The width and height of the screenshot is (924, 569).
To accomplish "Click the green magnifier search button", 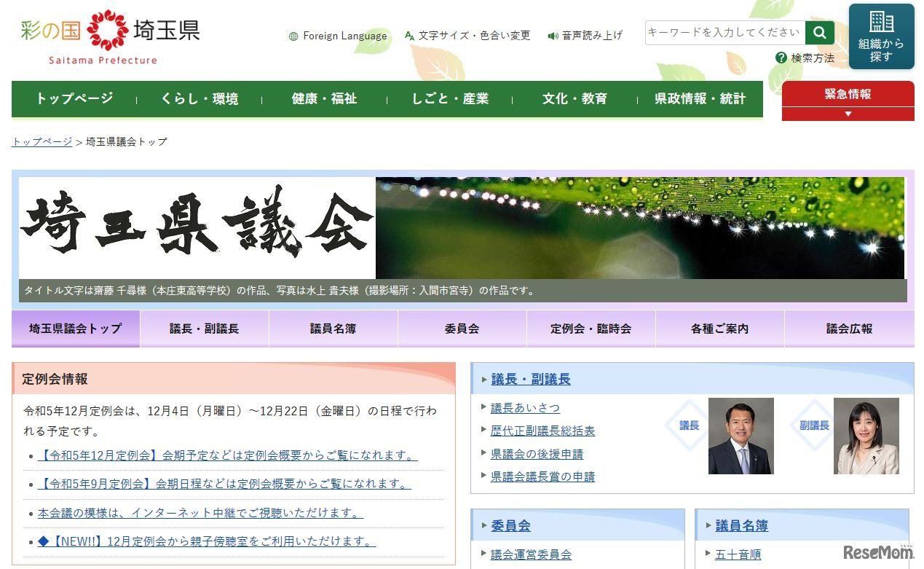I will click(x=820, y=33).
